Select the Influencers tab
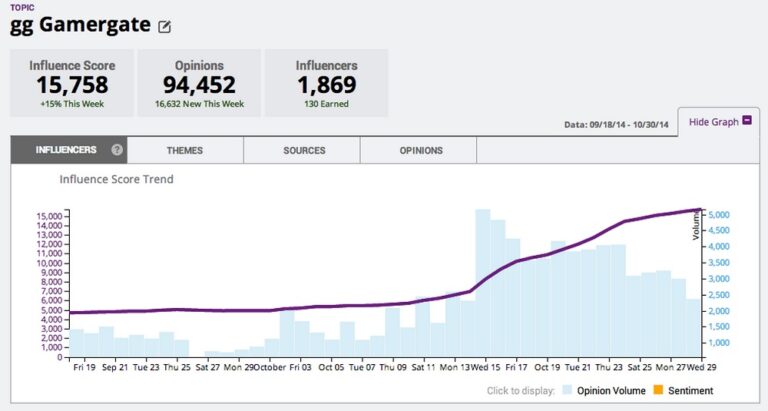This screenshot has width=768, height=411. (x=69, y=150)
